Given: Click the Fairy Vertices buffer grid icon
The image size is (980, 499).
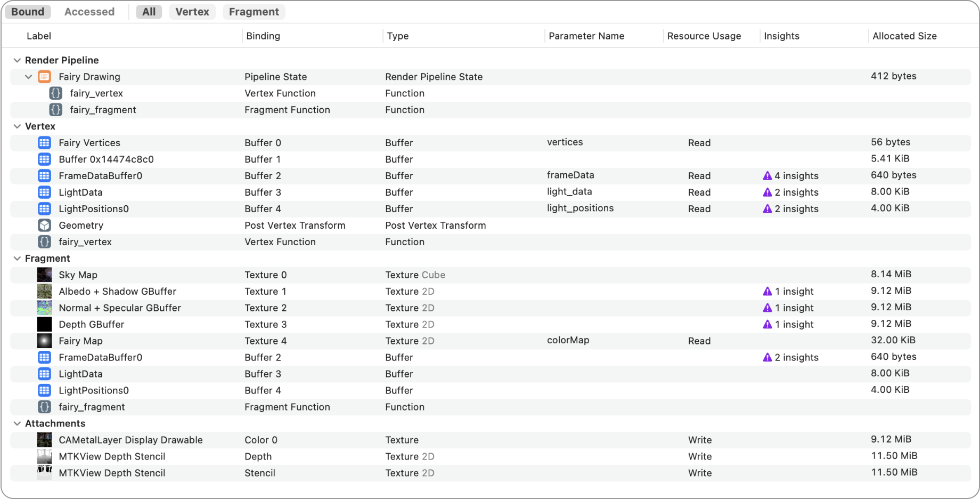Looking at the screenshot, I should click(44, 142).
